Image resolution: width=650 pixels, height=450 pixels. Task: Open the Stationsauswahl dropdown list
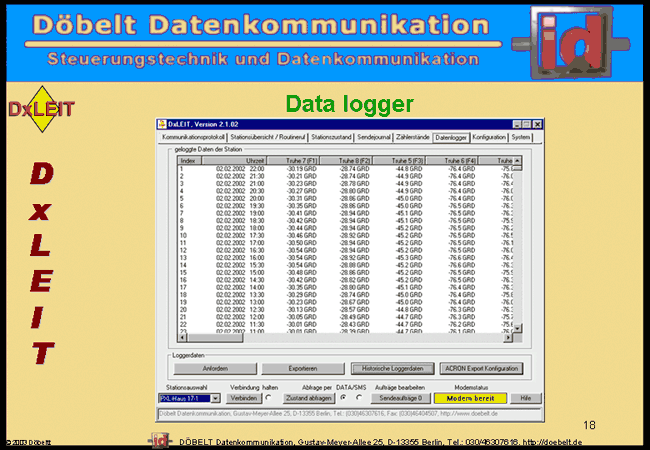coord(215,399)
